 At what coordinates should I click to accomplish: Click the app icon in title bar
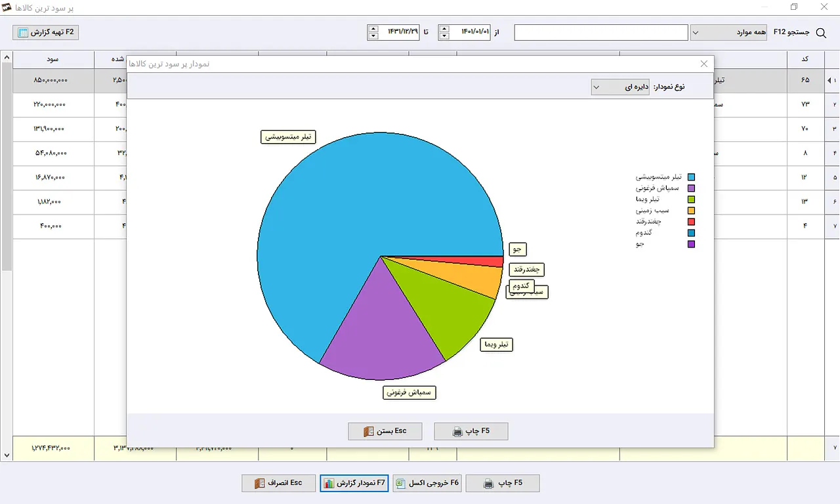coord(7,7)
